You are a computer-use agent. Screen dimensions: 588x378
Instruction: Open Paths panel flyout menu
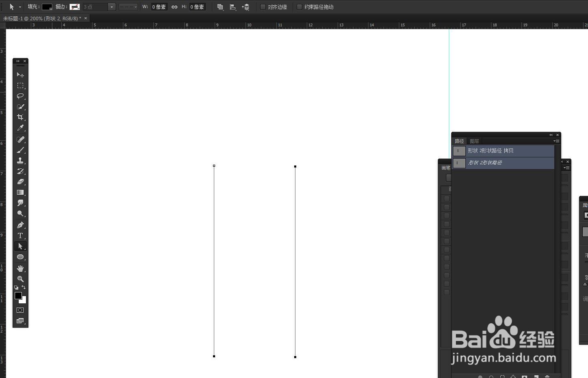(556, 141)
